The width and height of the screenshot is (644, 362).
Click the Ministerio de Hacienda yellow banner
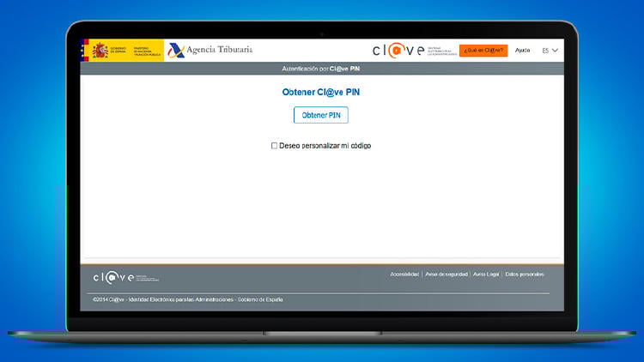point(136,50)
